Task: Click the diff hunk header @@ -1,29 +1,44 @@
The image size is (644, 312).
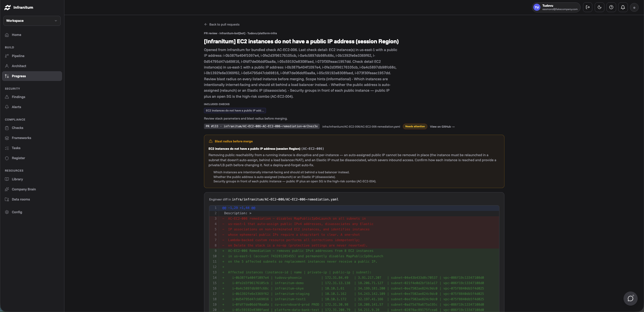Action: (x=354, y=208)
